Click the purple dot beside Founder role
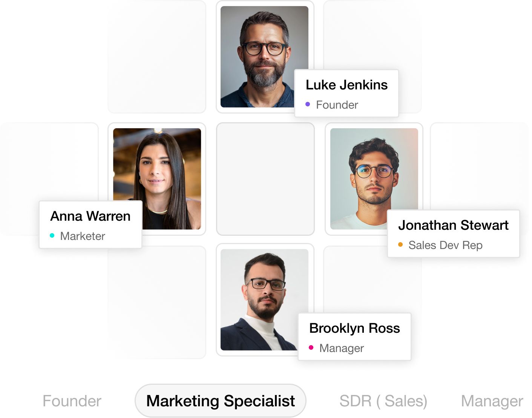Screen dimensions: 532x418 [308, 104]
